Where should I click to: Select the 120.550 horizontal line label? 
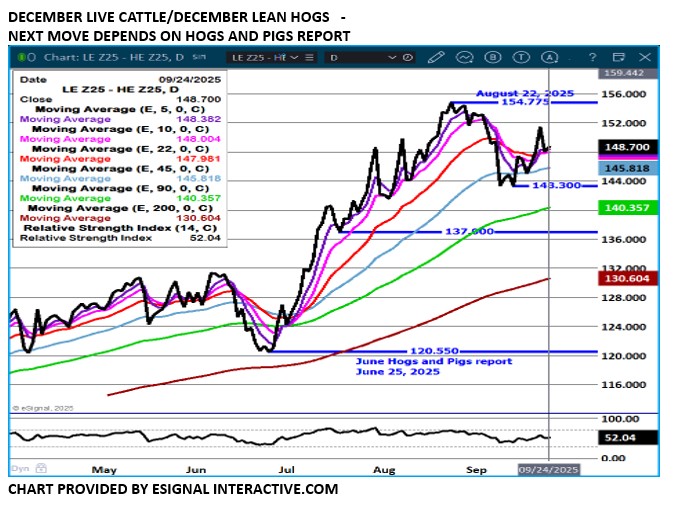434,351
